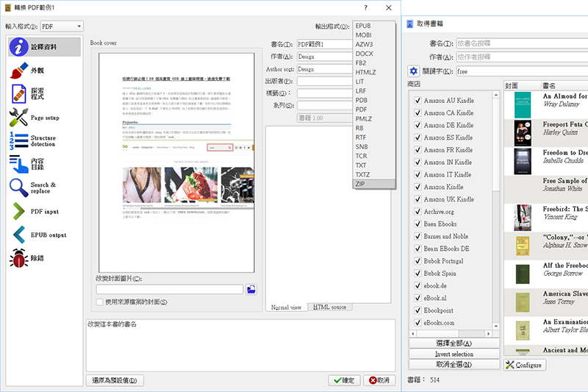Choose TXT in output format list
This screenshot has width=588, height=392.
tap(374, 165)
